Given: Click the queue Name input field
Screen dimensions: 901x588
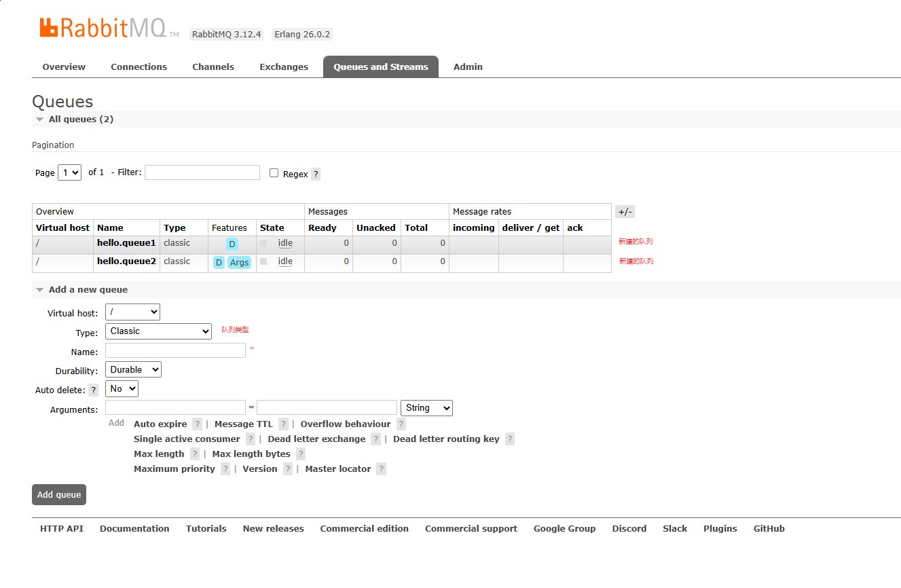Looking at the screenshot, I should click(175, 350).
